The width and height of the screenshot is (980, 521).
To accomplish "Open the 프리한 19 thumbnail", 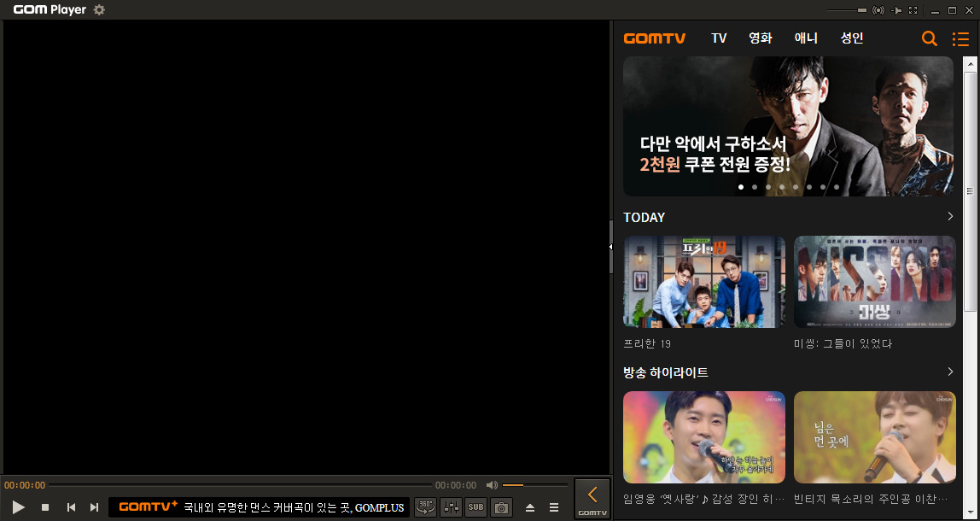I will pyautogui.click(x=704, y=282).
